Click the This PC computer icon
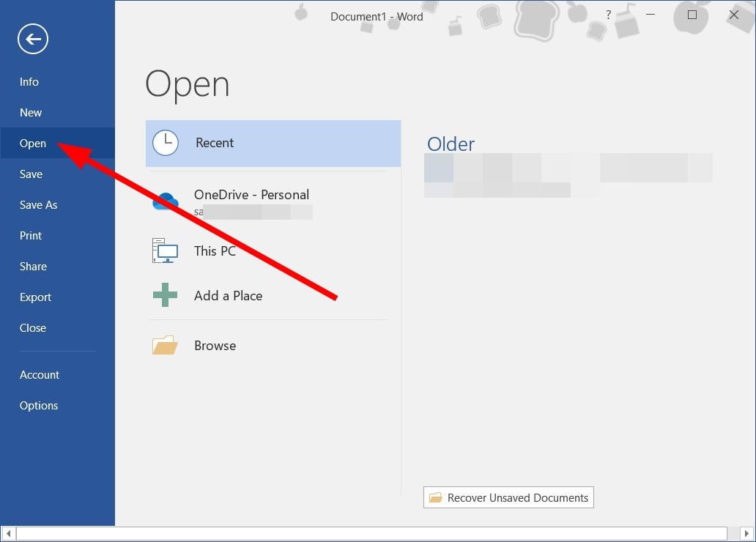The height and width of the screenshot is (542, 756). tap(166, 250)
